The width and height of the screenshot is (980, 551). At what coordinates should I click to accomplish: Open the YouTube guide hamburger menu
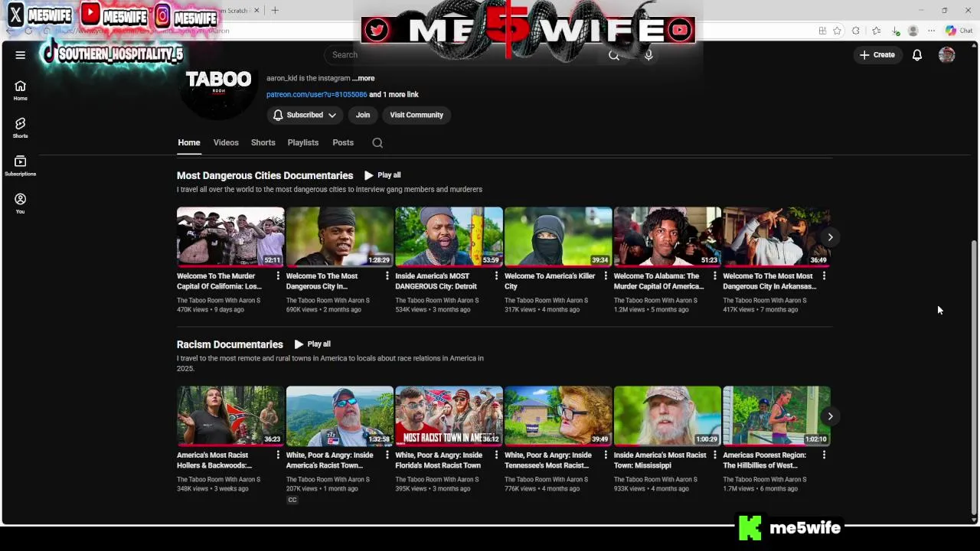point(21,55)
